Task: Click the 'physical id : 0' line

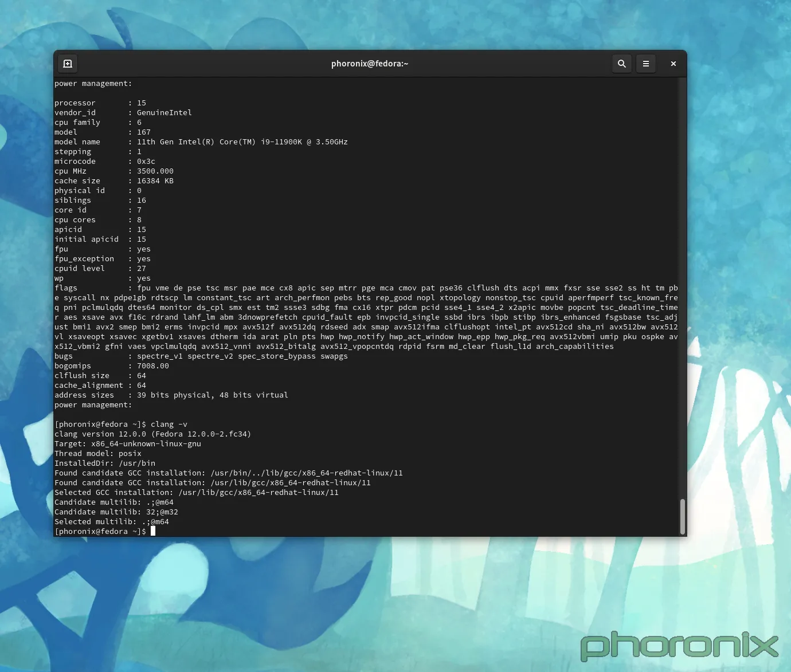Action: click(98, 191)
